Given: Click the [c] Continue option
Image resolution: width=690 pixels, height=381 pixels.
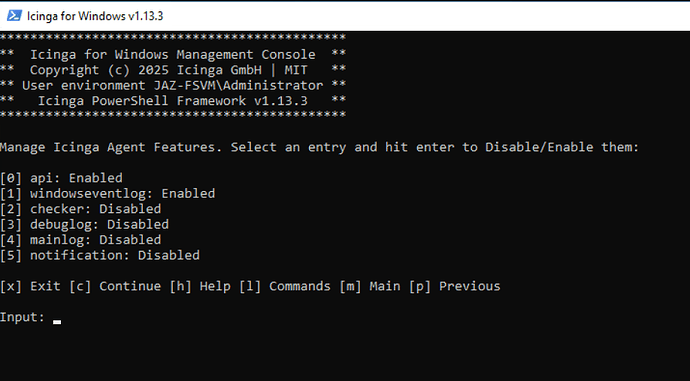Looking at the screenshot, I should [x=115, y=286].
